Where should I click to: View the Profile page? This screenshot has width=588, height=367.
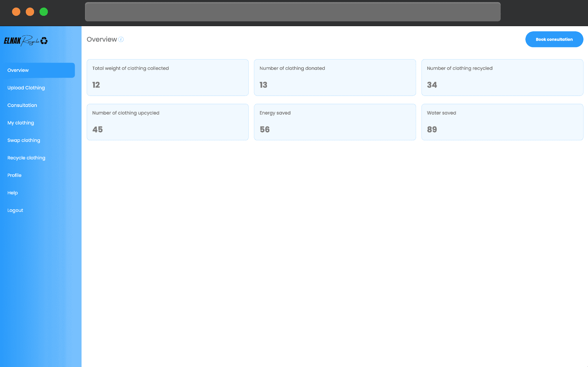(x=14, y=175)
